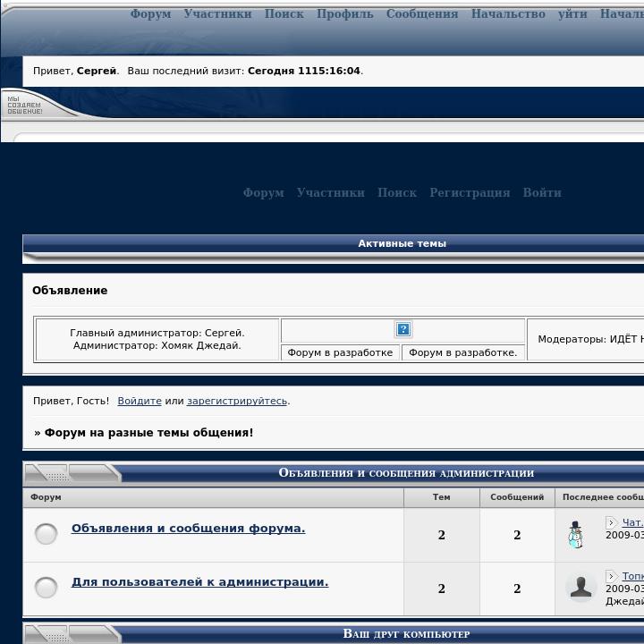Image resolution: width=644 pixels, height=644 pixels.
Task: Open the Активные темы bar
Action: point(402,243)
